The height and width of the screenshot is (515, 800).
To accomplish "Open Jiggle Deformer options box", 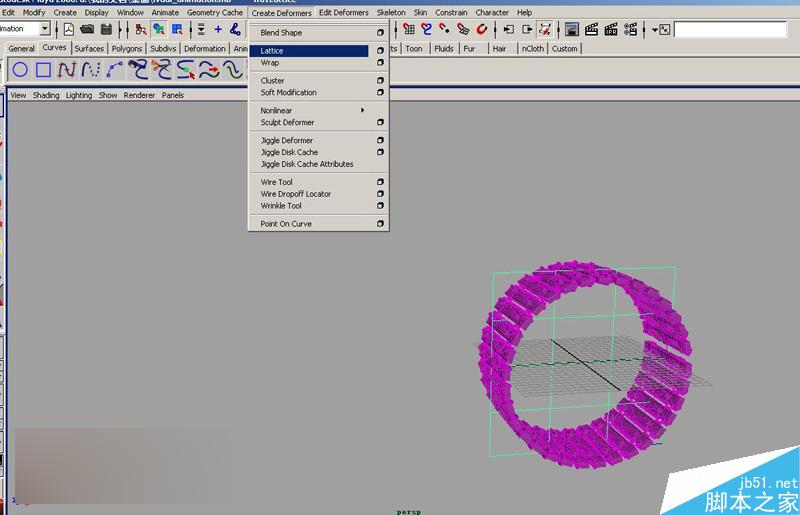I will (x=380, y=140).
